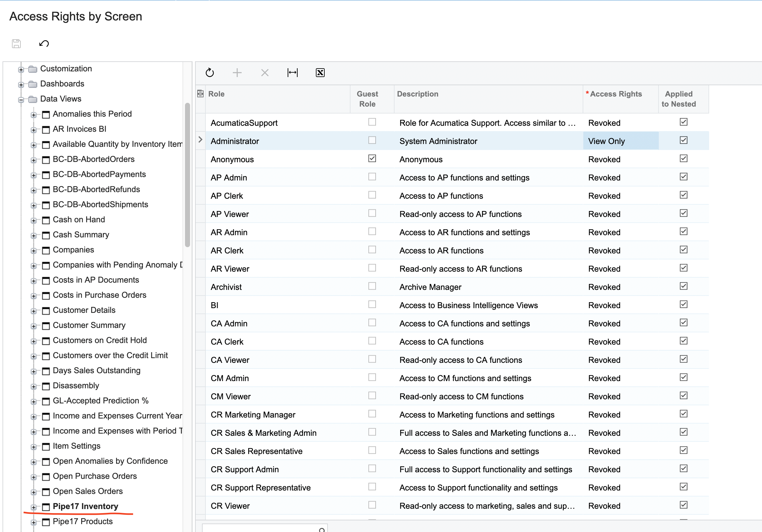Expand the BC-DB-AbortedOrders node
Image resolution: width=762 pixels, height=532 pixels.
34,160
